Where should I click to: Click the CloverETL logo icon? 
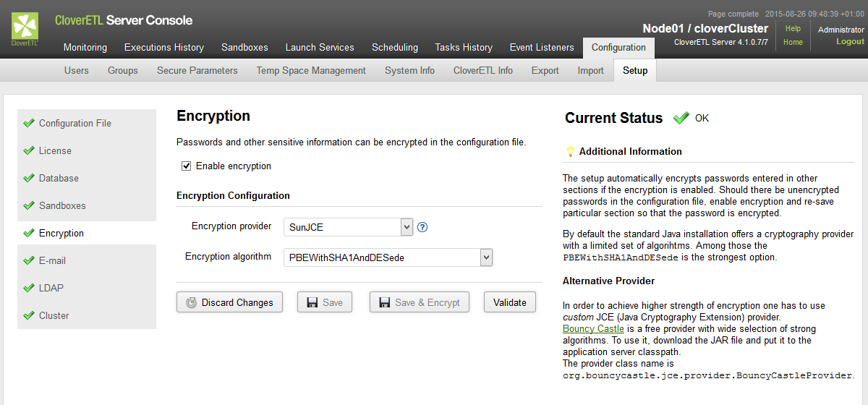pos(25,27)
